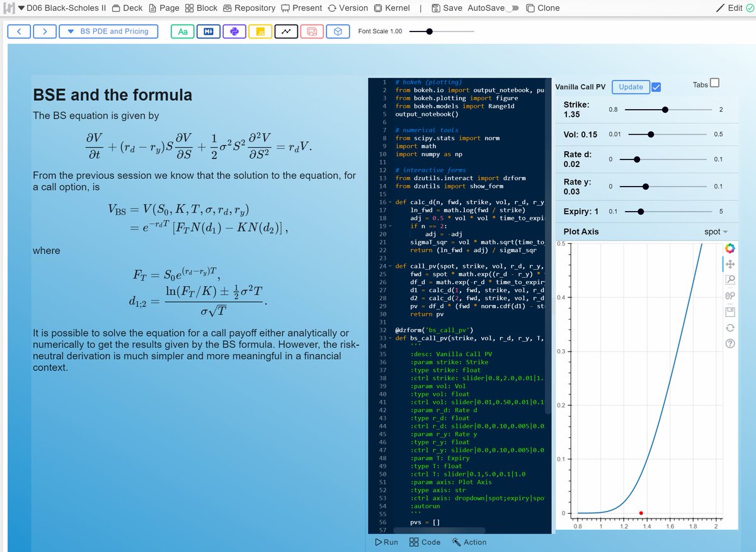
Task: Click the 'Font Scale 1.00' label
Action: 380,31
